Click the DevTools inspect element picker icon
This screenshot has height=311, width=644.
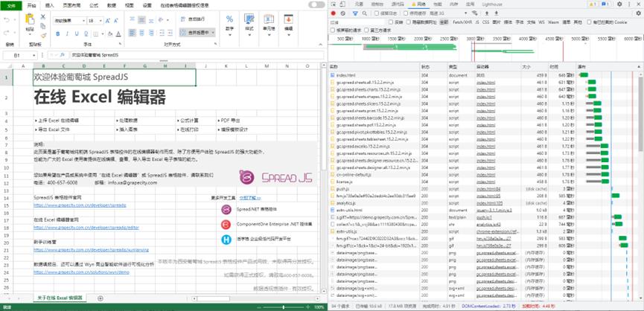(334, 4)
